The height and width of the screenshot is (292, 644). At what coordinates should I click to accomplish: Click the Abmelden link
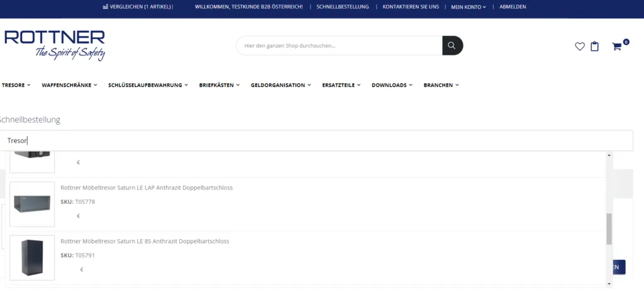tap(513, 7)
